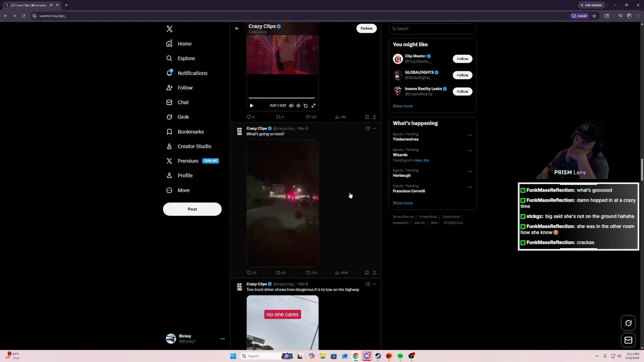
Task: Open the tow truck video thumbnail
Action: point(282,322)
